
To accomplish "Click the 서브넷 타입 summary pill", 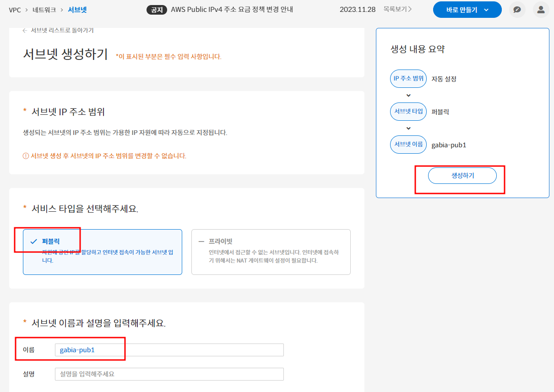I will point(408,112).
